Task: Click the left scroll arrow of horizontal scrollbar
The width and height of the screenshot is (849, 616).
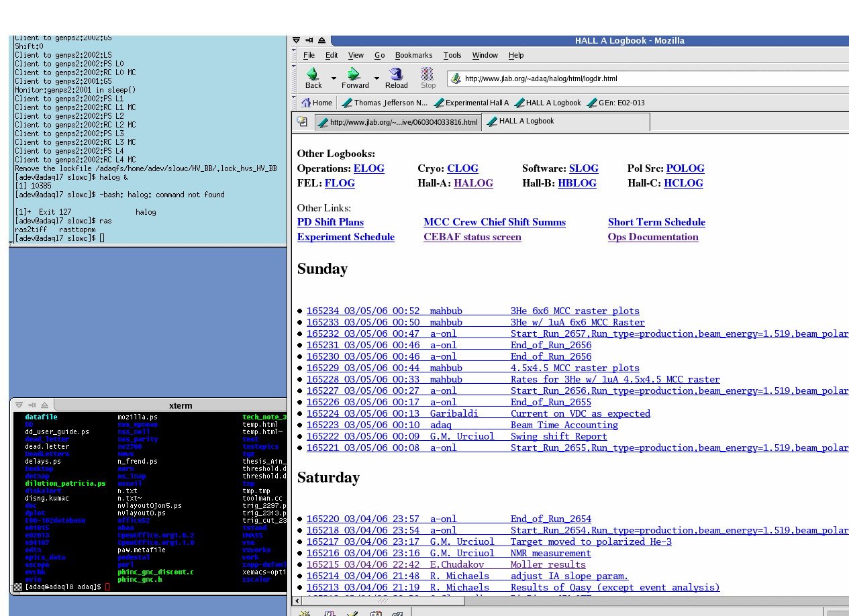Action: point(296,601)
